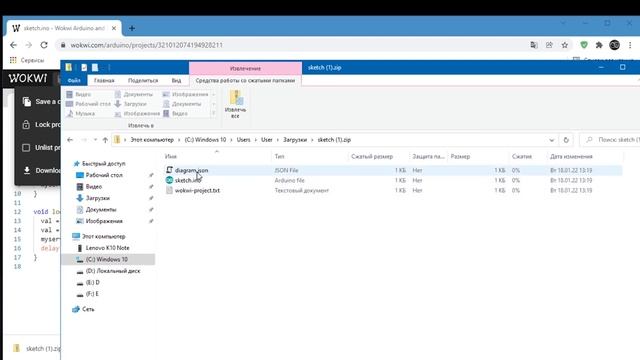
Task: Open Chrome three-dot menu
Action: (x=630, y=45)
